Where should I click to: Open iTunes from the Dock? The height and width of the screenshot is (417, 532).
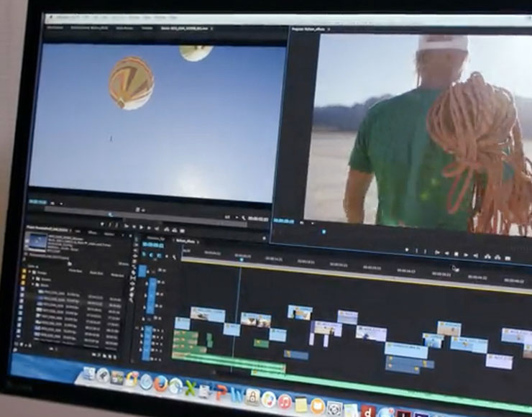pyautogui.click(x=285, y=402)
